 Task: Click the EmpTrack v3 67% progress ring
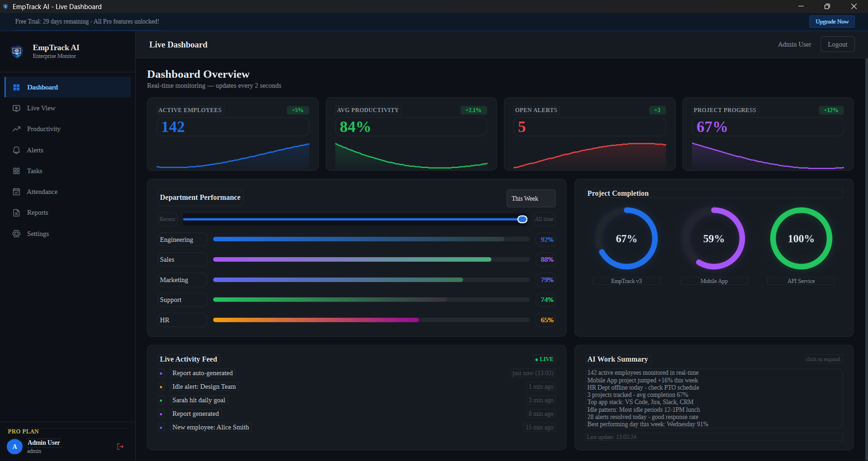coord(626,239)
